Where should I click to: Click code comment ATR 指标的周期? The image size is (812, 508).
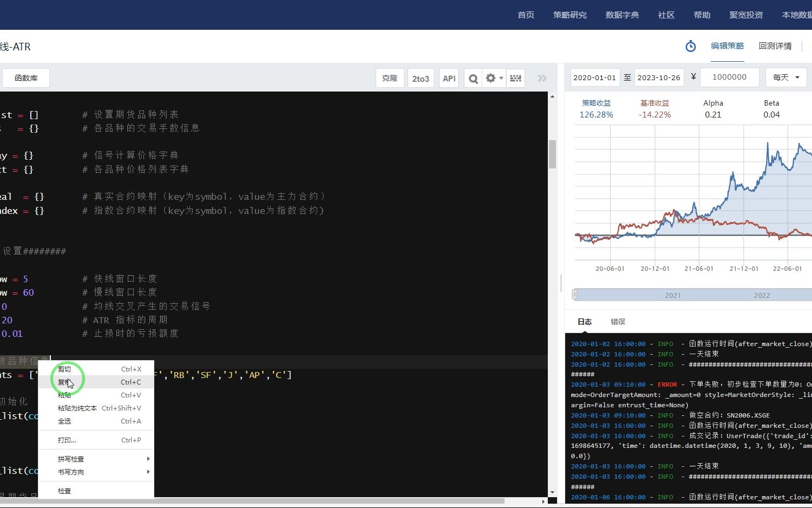[125, 320]
